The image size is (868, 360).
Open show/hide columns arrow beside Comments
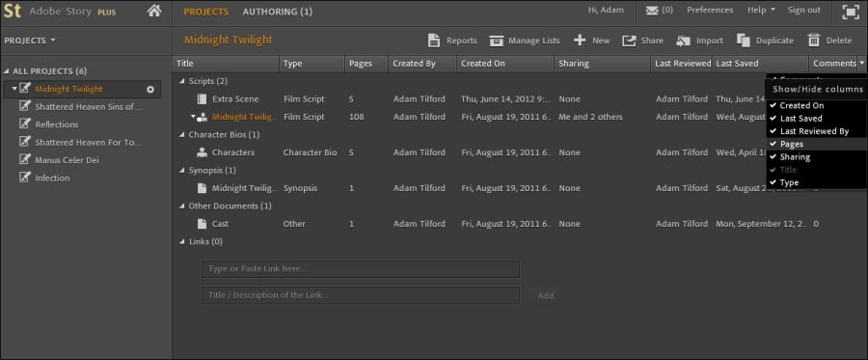tap(862, 63)
